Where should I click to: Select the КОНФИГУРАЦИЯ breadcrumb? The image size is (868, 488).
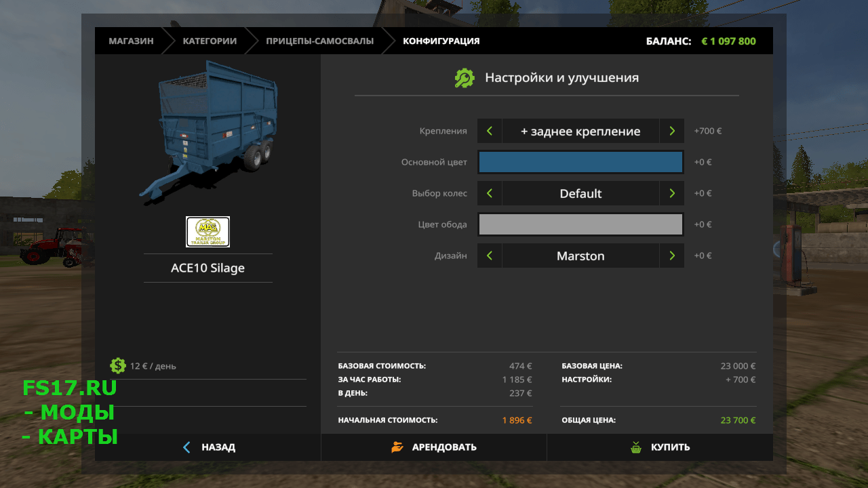coord(441,41)
